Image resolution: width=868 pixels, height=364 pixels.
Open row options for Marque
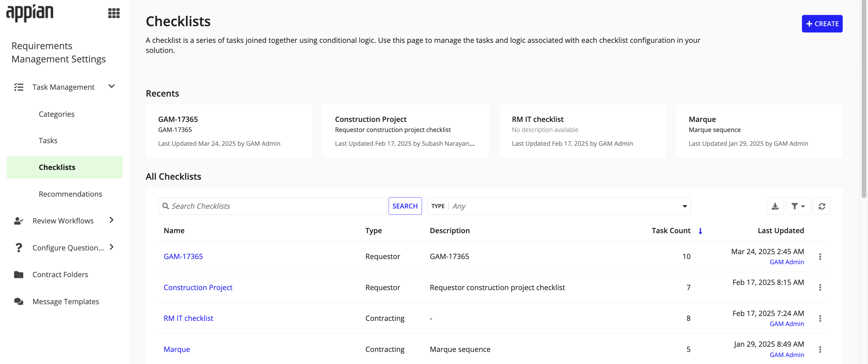(820, 350)
